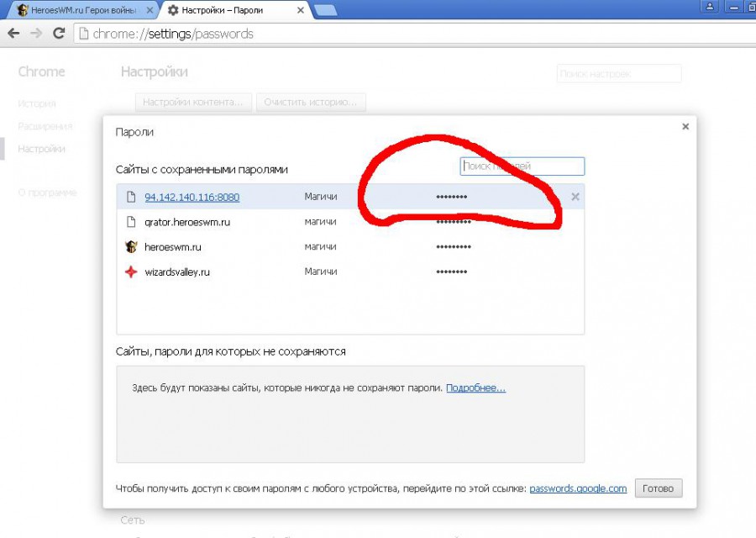756x538 pixels.
Task: Click the heroeswm.ru favicon in password list
Action: point(131,246)
